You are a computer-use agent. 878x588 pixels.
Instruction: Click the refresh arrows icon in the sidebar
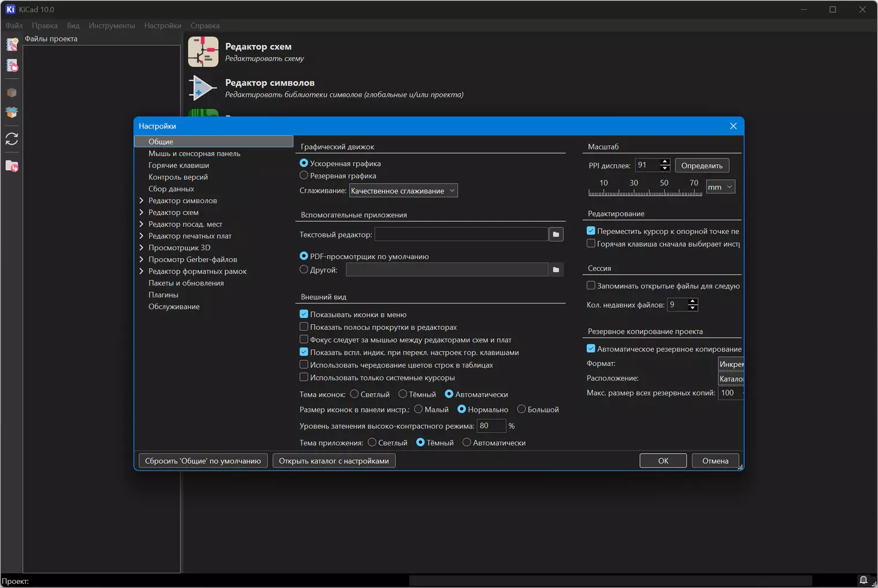tap(12, 139)
